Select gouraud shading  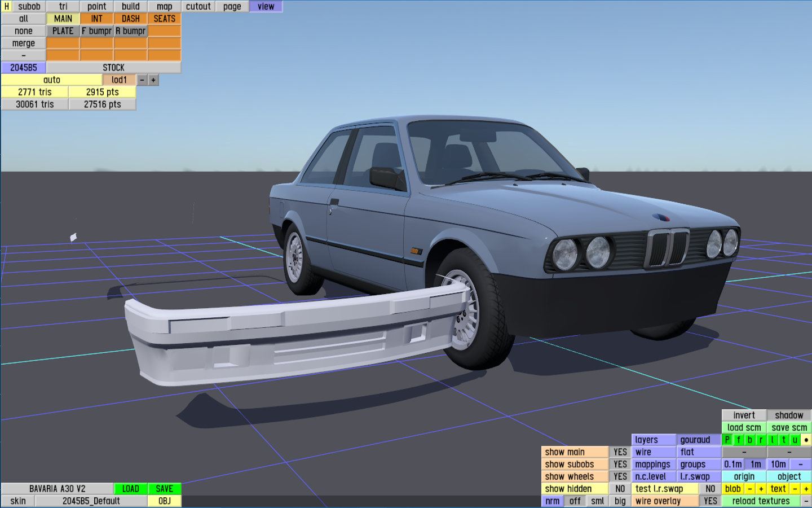coord(699,440)
